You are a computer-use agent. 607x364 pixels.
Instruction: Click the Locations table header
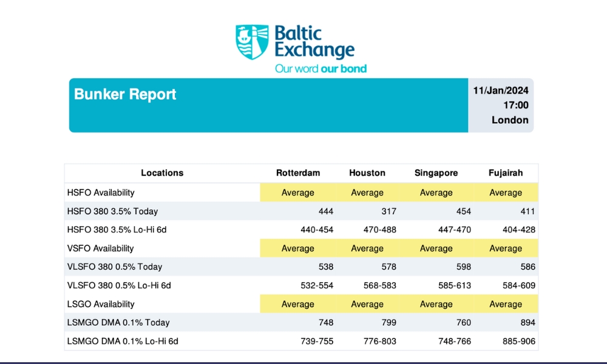click(162, 173)
